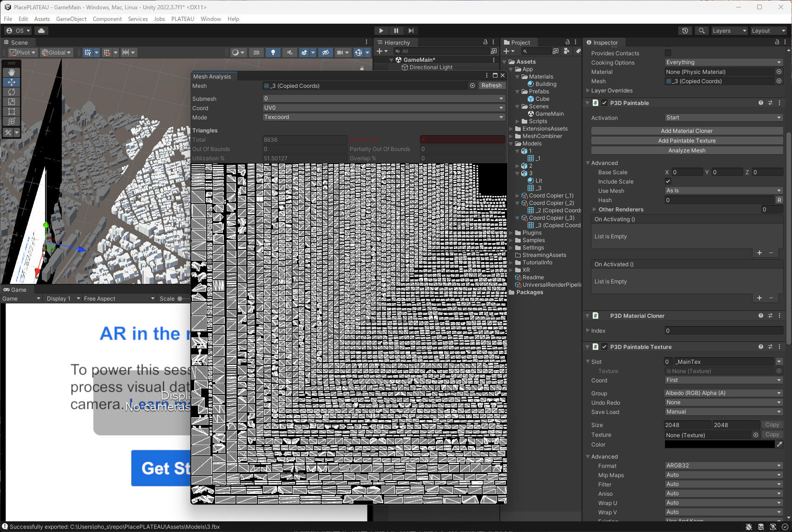Open the Layout dropdown
Screen dimensions: 792x532
click(x=768, y=31)
